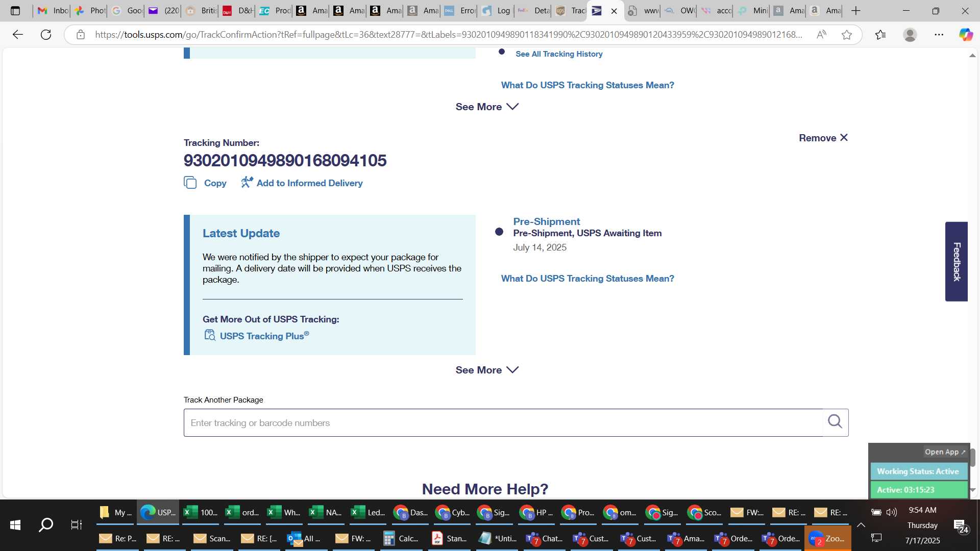Switch to the Mini tab
The image size is (980, 551).
pos(753,11)
